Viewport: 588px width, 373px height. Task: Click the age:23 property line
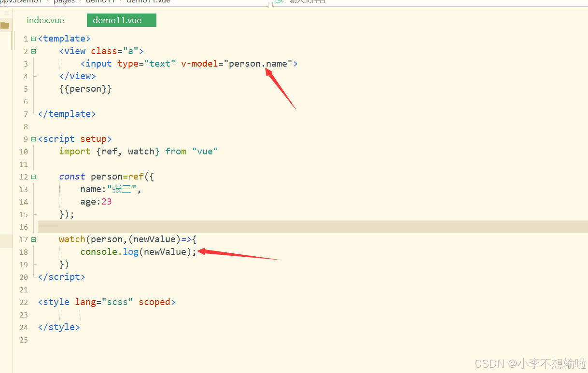pyautogui.click(x=96, y=202)
